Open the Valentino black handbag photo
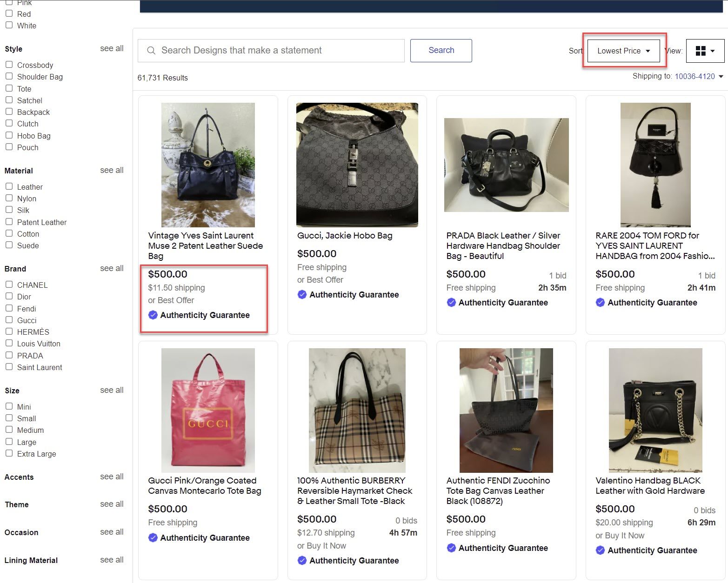 (655, 410)
